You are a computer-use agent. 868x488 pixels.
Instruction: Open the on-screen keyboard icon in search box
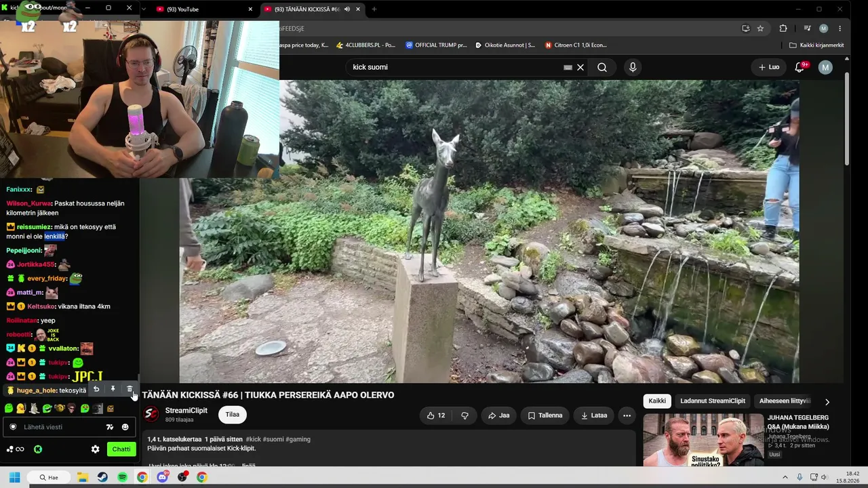click(568, 67)
